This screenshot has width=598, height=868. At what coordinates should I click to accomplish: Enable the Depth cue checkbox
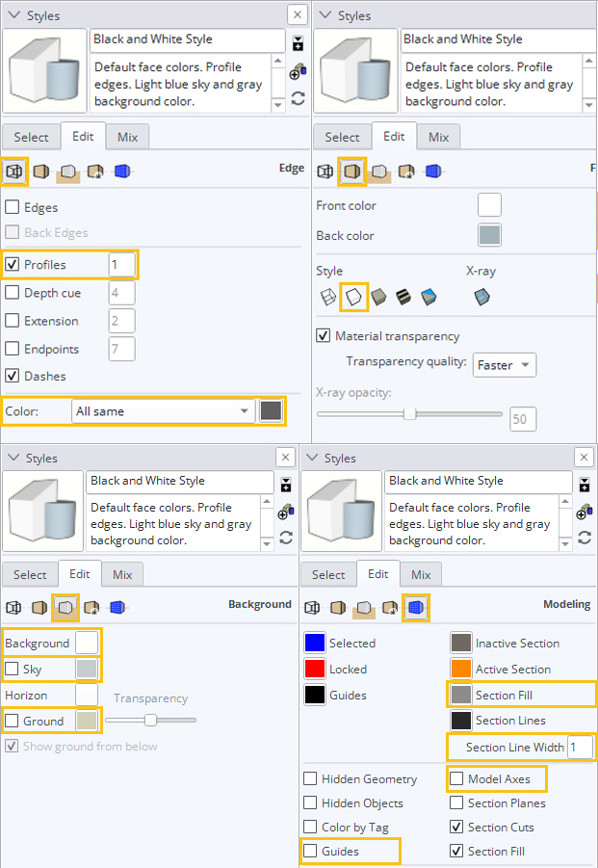[13, 293]
